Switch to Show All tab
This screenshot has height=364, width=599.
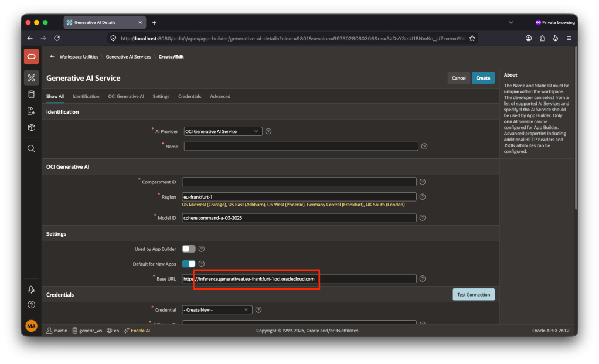pos(55,96)
